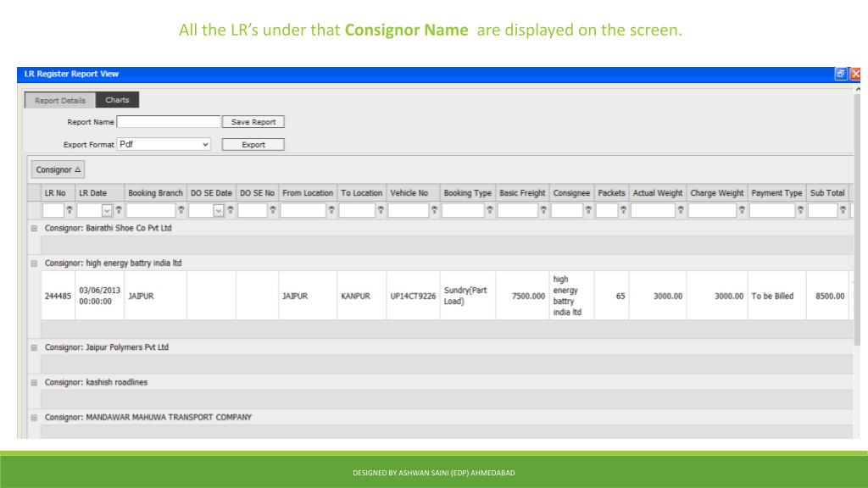Open the LR Date filter date picker dropdown

pos(107,210)
